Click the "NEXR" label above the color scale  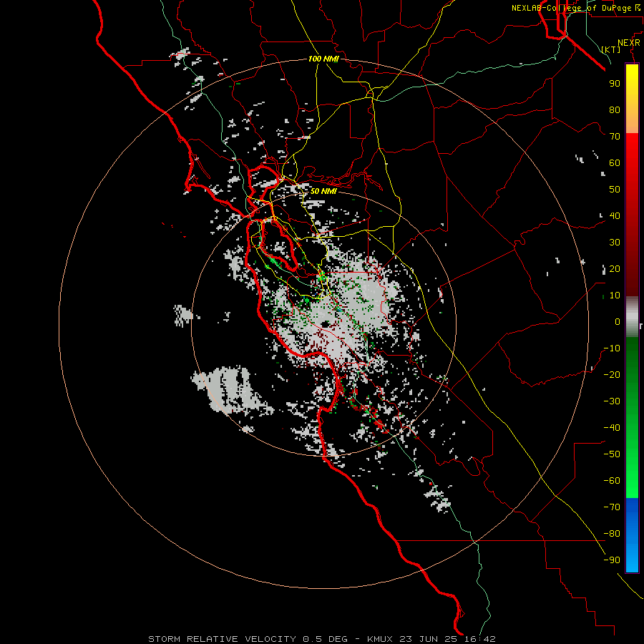[629, 43]
